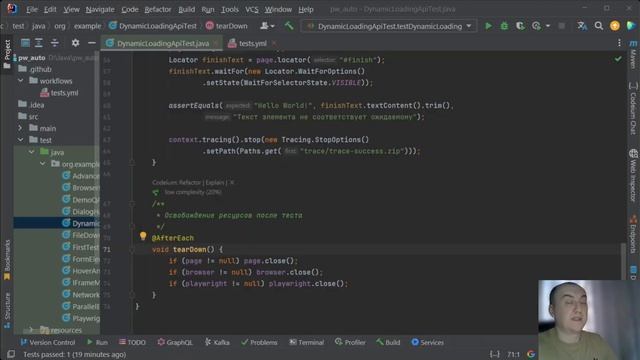This screenshot has height=360, width=640.
Task: Open the Services tool window
Action: [427, 342]
